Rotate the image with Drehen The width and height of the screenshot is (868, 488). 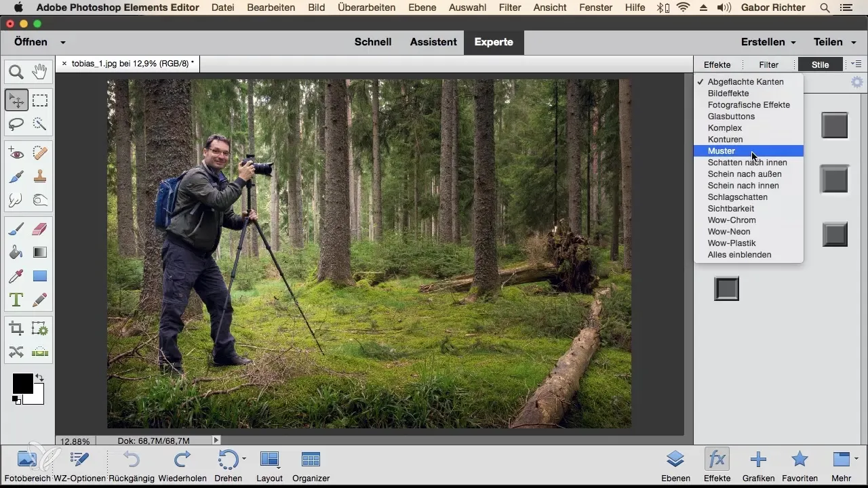click(228, 466)
